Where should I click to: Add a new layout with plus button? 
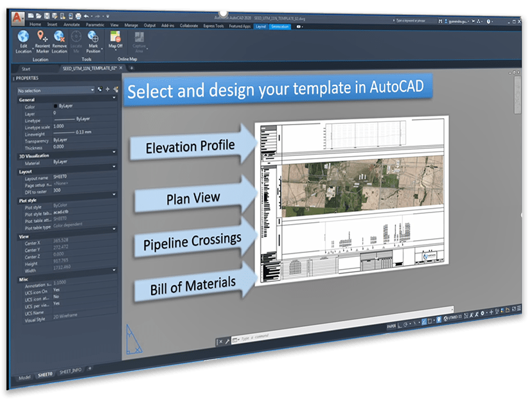(89, 368)
